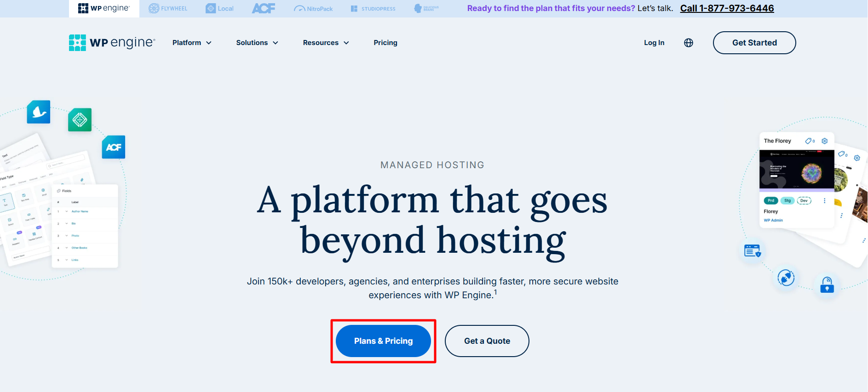868x392 pixels.
Task: Open the NitroPack brand link
Action: point(313,8)
